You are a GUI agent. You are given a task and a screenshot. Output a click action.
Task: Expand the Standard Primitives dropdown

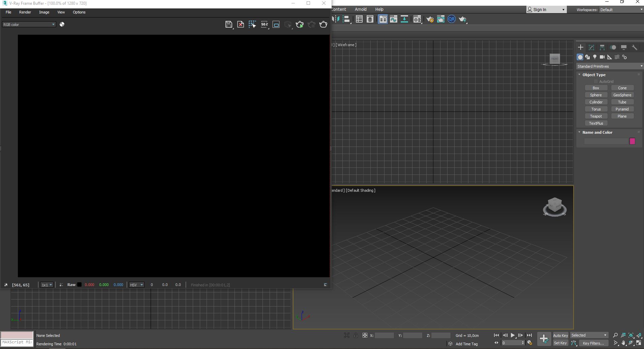point(610,66)
